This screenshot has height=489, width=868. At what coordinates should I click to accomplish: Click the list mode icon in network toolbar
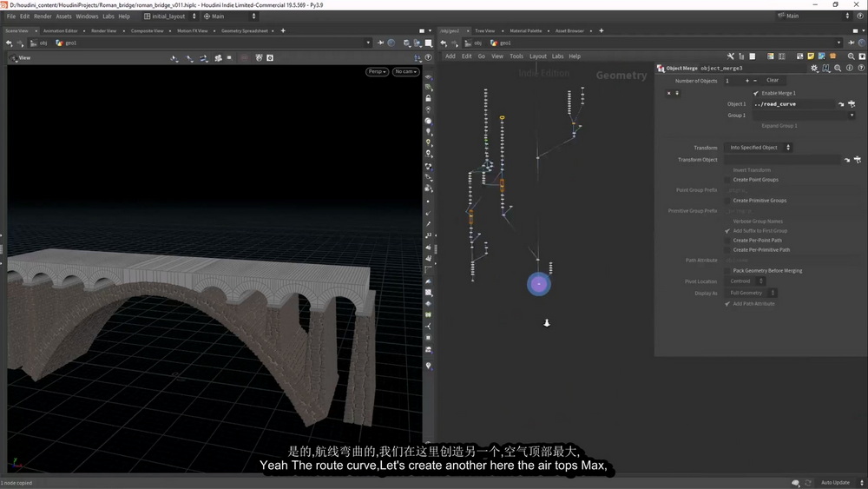(x=753, y=56)
